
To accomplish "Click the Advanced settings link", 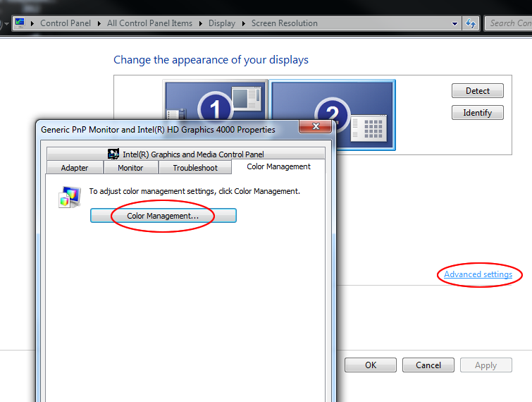I will tap(478, 274).
